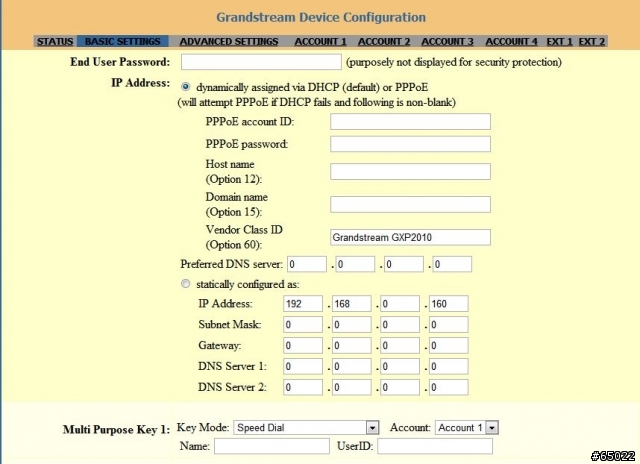The image size is (640, 464).
Task: Click the Multi Purpose Key 1 UserID field
Action: click(435, 446)
